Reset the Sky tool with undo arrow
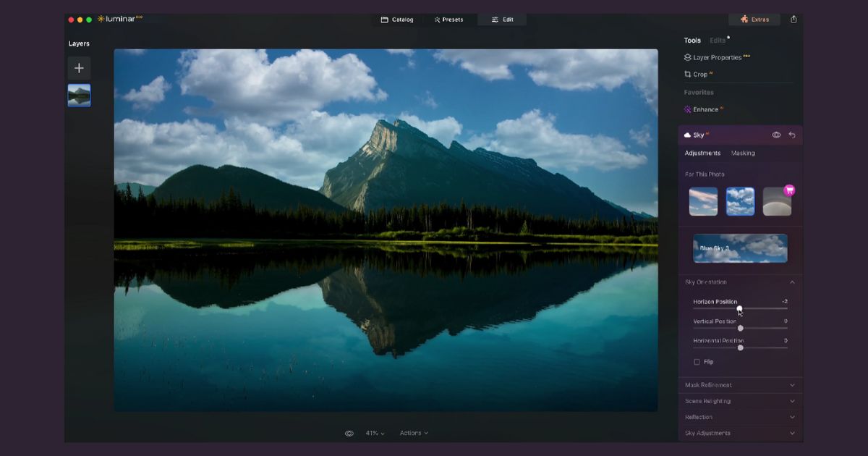The image size is (868, 456). (x=792, y=135)
